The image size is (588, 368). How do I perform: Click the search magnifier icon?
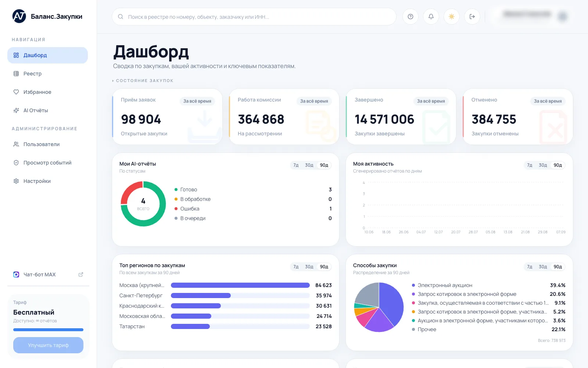tap(121, 17)
